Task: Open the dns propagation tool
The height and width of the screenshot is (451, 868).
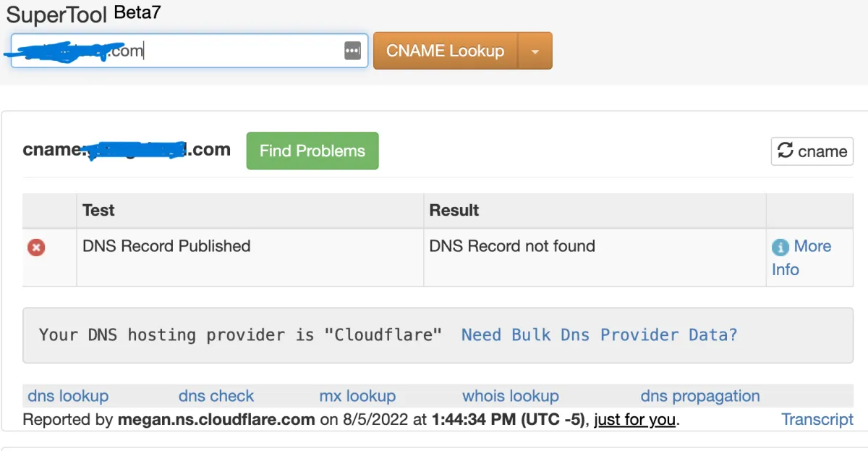Action: click(x=700, y=396)
